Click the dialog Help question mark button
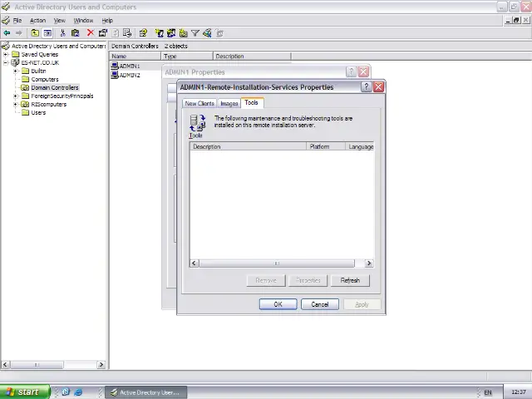This screenshot has height=399, width=532. [367, 86]
